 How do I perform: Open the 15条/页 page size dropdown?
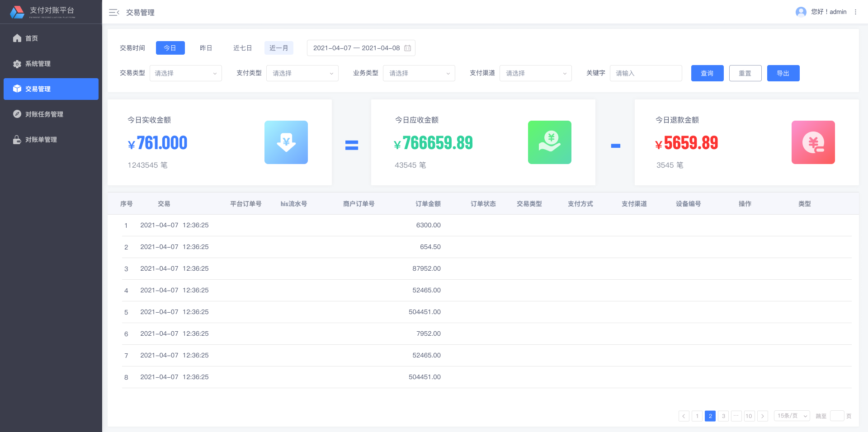pyautogui.click(x=792, y=416)
